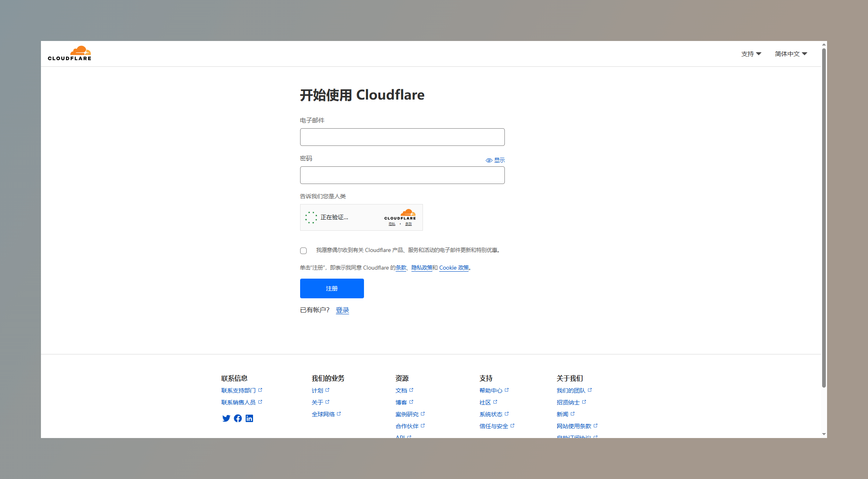868x479 pixels.
Task: Open the 系统状态 footer link
Action: (x=494, y=414)
